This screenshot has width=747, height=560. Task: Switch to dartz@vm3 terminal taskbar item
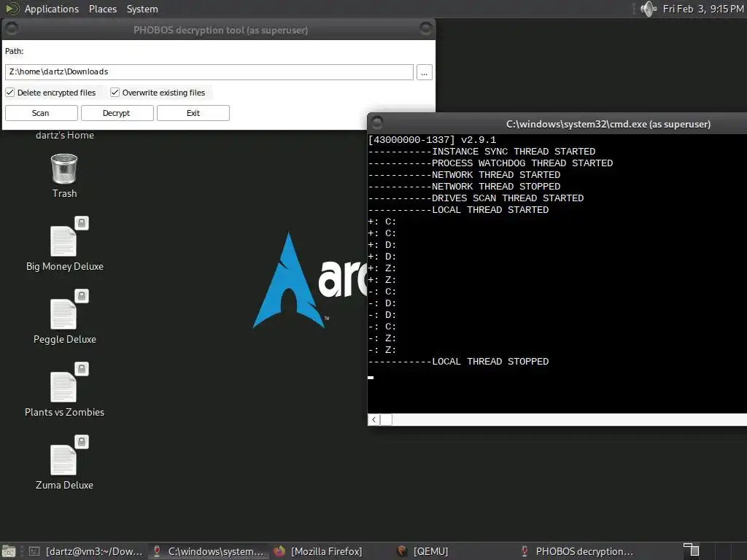pyautogui.click(x=87, y=551)
